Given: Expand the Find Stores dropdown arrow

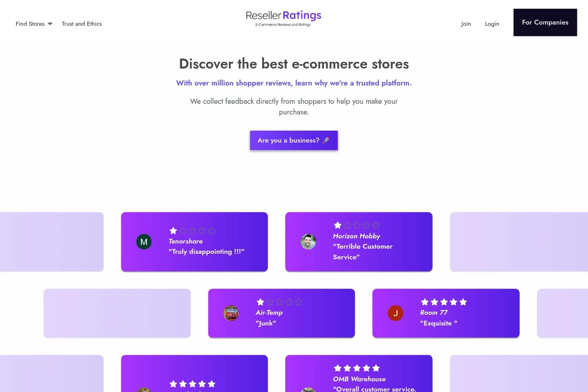Looking at the screenshot, I should pyautogui.click(x=50, y=24).
